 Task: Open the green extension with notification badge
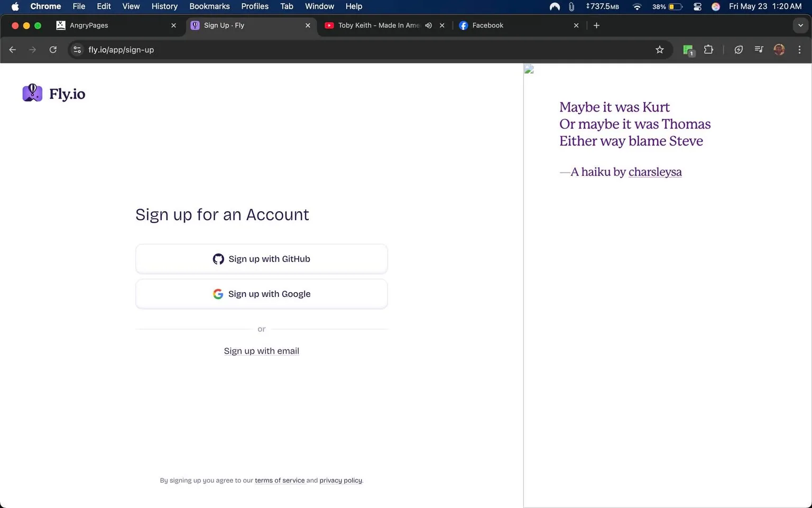click(x=688, y=49)
